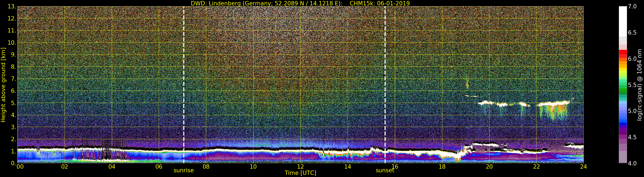Image resolution: width=644 pixels, height=177 pixels.
Task: Click the time axis tick '04'
Action: (x=112, y=166)
